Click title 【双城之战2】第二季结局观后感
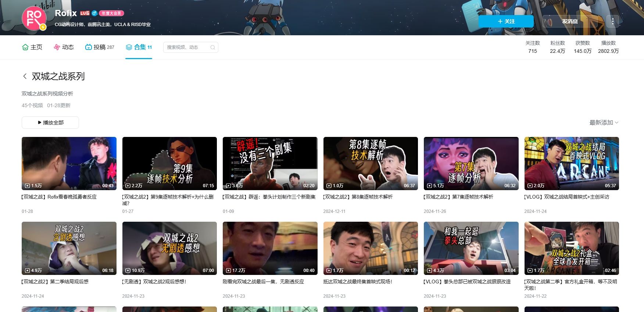The width and height of the screenshot is (644, 312). [x=55, y=282]
